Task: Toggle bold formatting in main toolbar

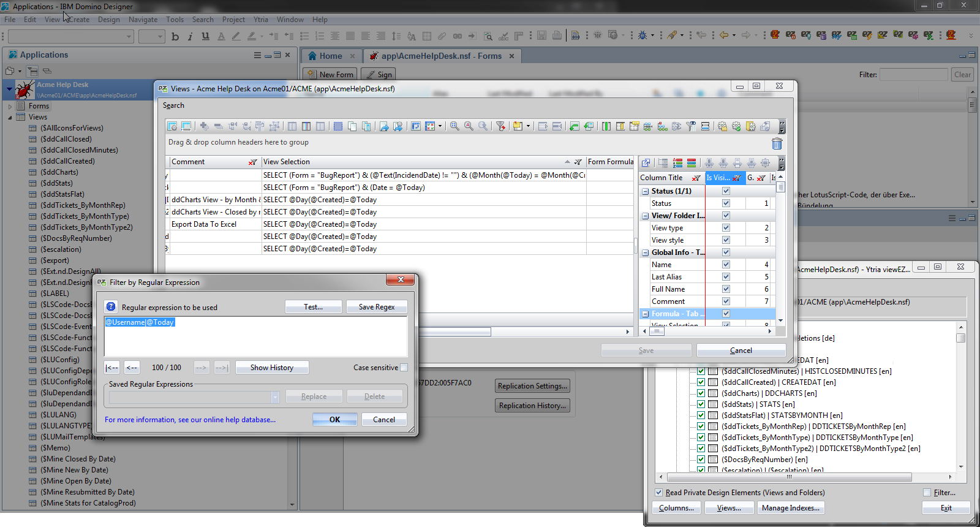Action: pyautogui.click(x=175, y=36)
